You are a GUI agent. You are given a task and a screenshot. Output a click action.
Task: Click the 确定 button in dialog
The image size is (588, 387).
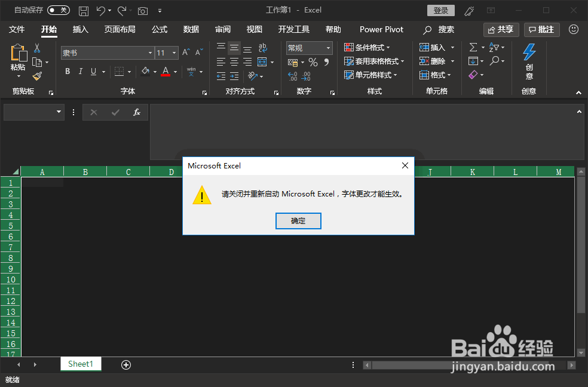tap(298, 220)
